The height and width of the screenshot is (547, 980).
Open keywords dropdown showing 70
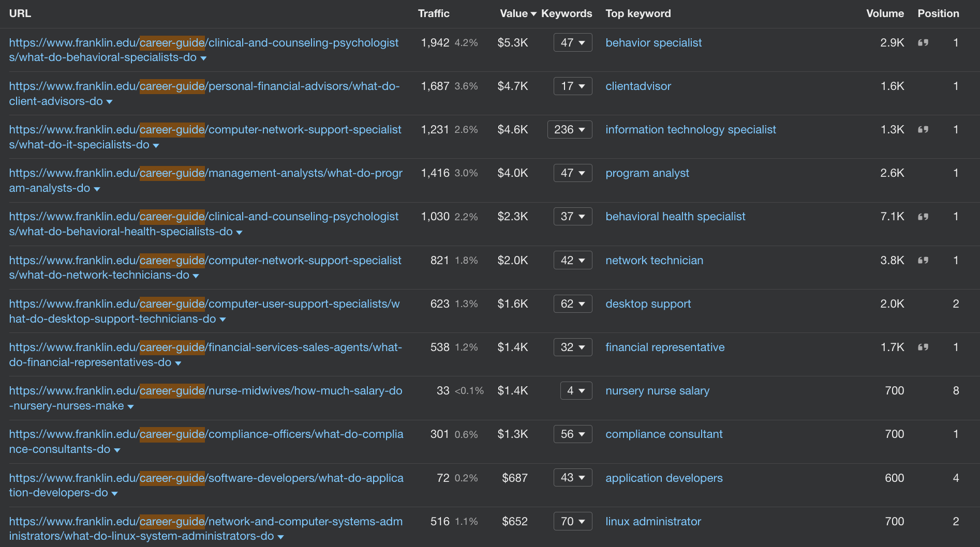point(573,521)
